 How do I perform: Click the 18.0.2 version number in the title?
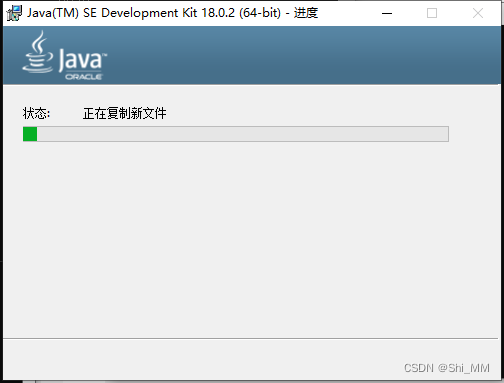pos(218,13)
